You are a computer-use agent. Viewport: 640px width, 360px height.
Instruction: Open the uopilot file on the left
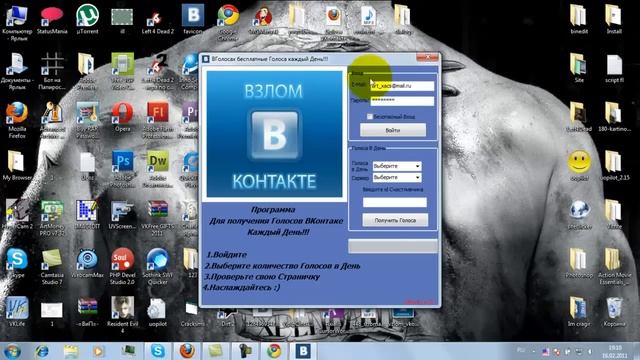[x=158, y=312]
